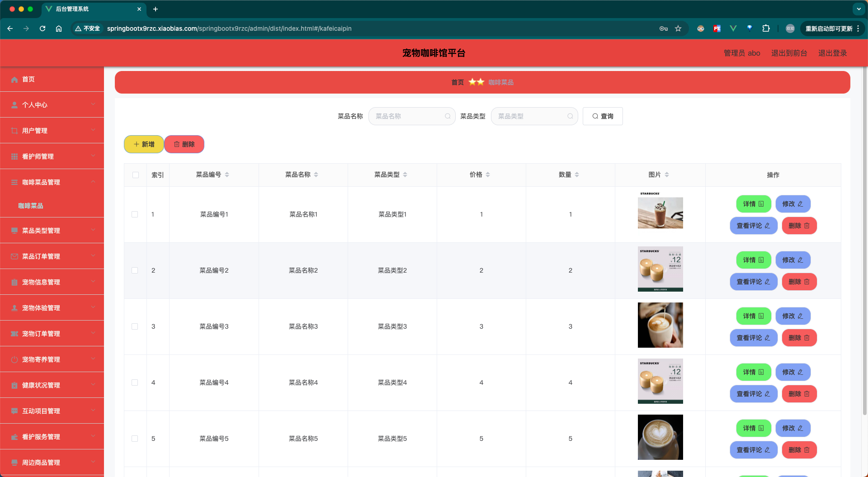Open the latte art thumbnail in row 5

pos(660,437)
